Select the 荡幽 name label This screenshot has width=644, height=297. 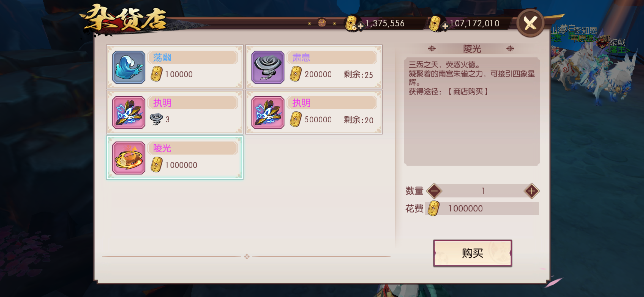[x=162, y=57]
